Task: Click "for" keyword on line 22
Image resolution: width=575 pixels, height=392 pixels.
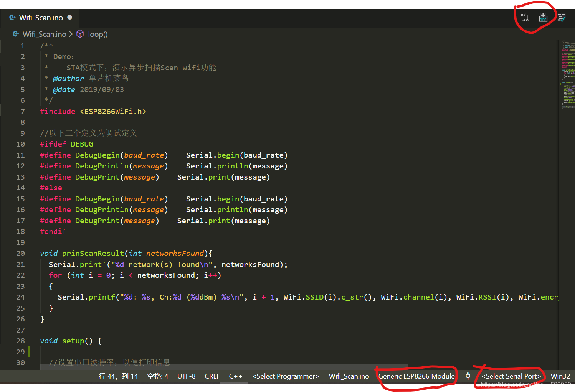Action: (x=55, y=275)
